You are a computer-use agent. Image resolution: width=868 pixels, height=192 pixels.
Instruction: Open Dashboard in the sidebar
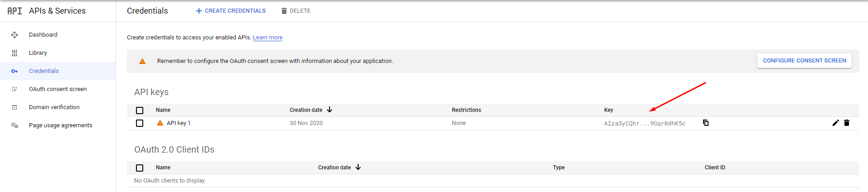[43, 35]
